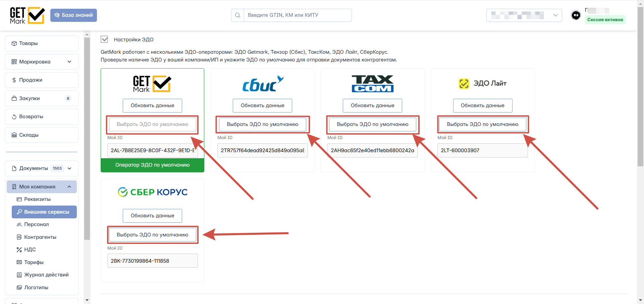Click Мой ID field in TaxCom card
This screenshot has height=304, width=644.
(373, 150)
